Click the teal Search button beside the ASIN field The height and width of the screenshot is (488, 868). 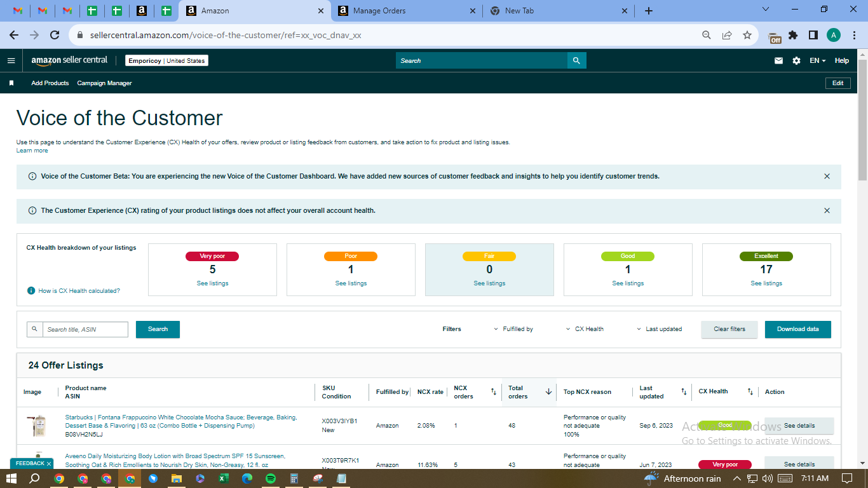point(158,329)
